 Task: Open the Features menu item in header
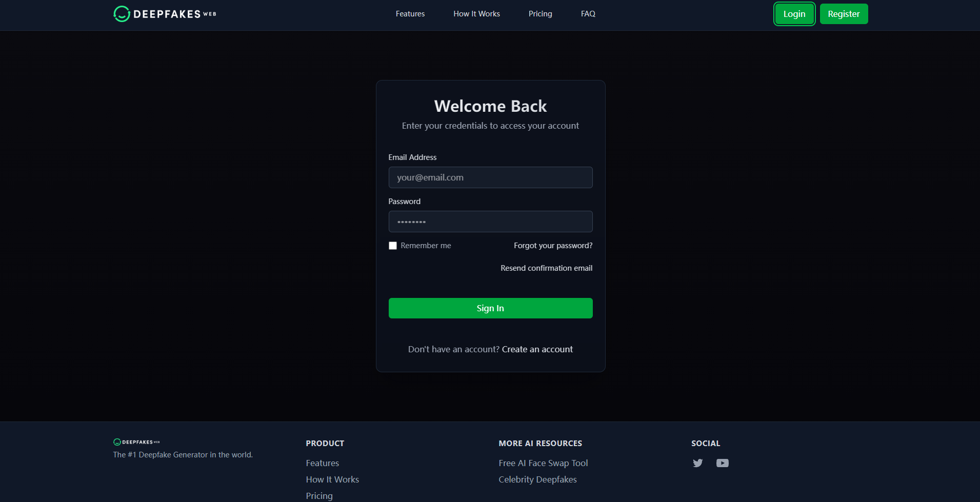coord(410,14)
